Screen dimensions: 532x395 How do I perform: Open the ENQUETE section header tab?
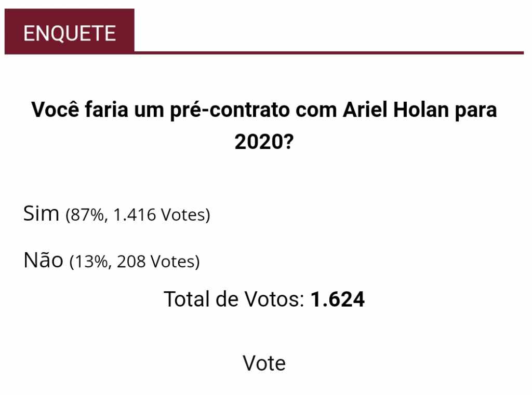point(70,32)
